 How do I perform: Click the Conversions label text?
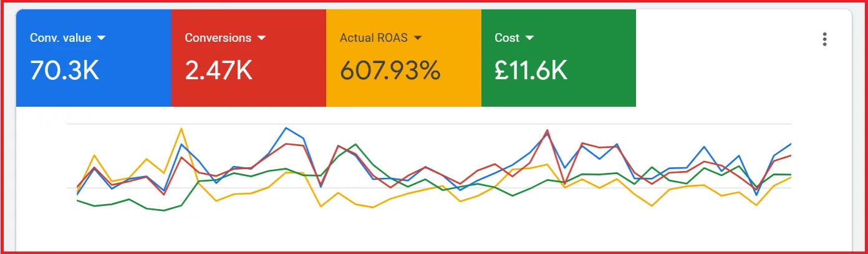click(218, 38)
